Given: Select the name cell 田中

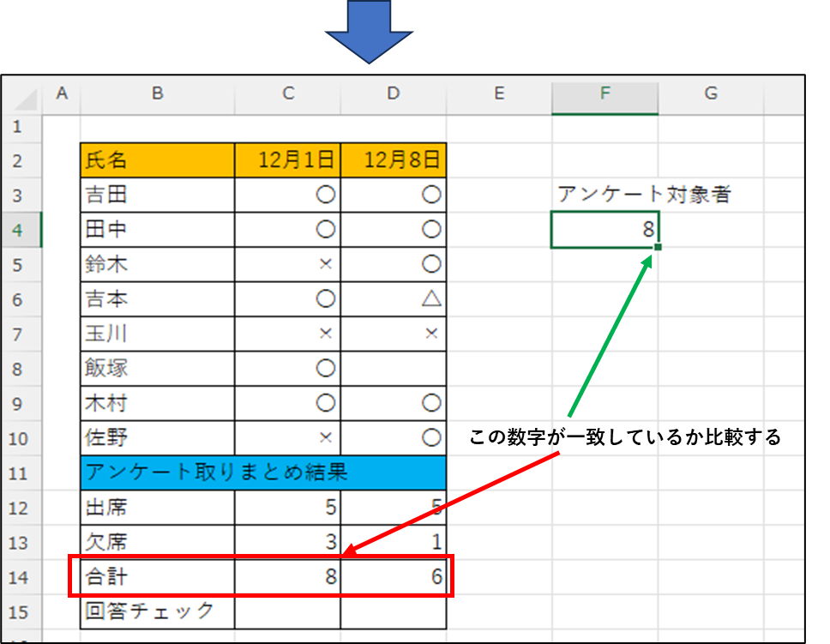Looking at the screenshot, I should pyautogui.click(x=157, y=230).
